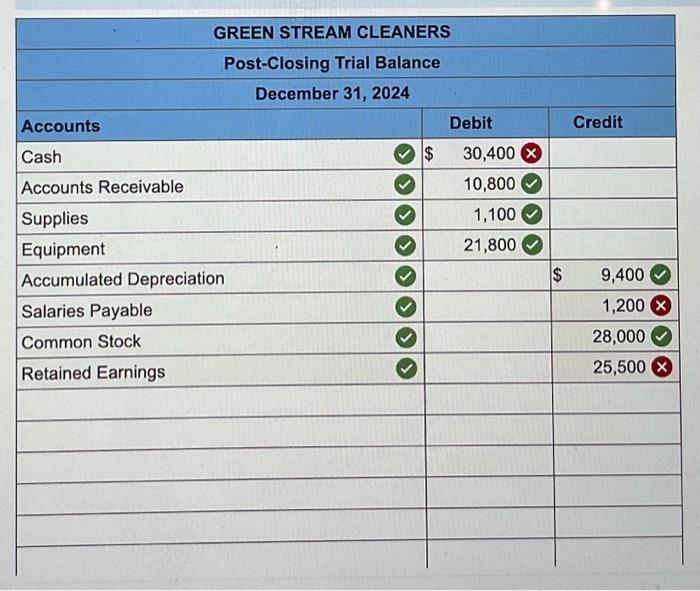Click the Accounts Receivable credit cell

pos(613,183)
